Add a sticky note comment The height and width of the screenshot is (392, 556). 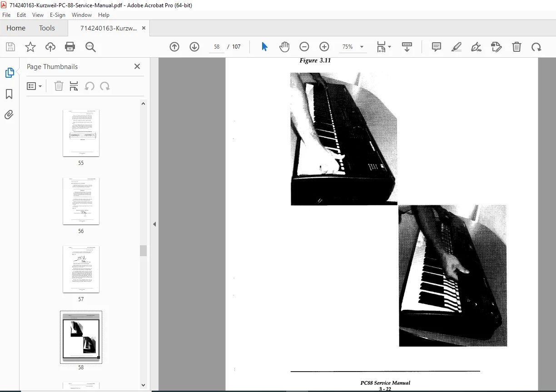tap(437, 47)
